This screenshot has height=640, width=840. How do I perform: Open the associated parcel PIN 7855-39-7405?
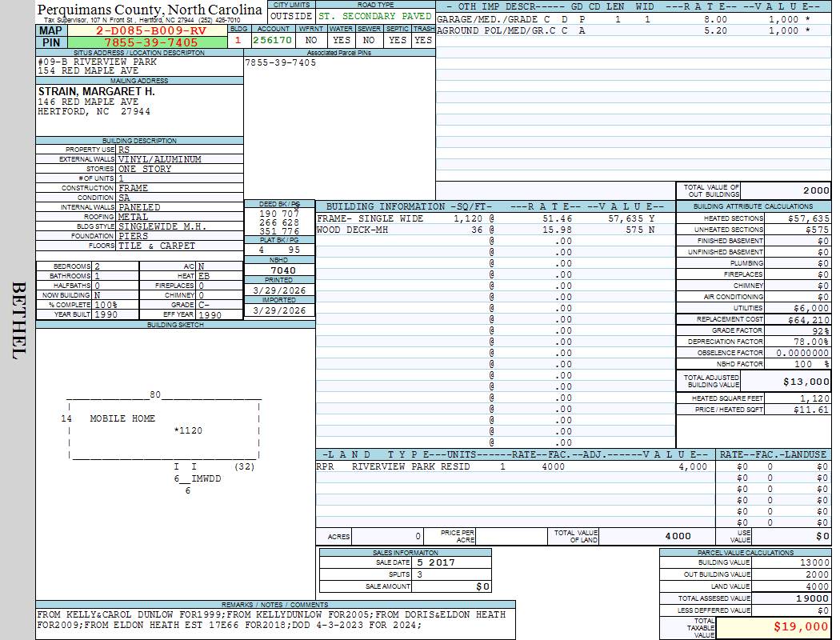pos(281,62)
